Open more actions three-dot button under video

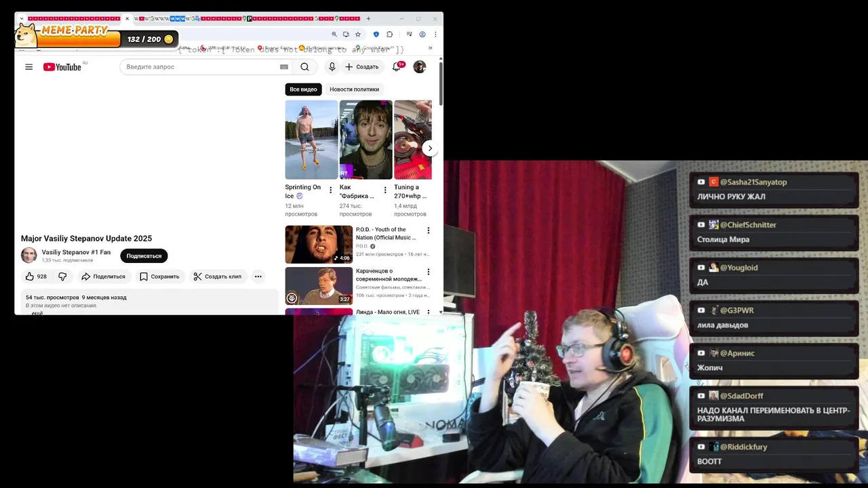tap(258, 277)
